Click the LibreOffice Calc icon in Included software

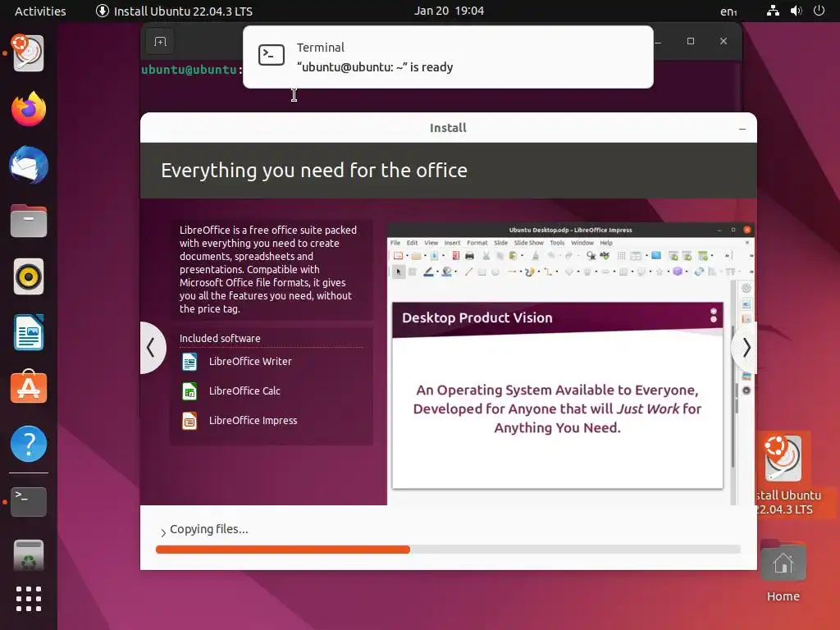pos(189,391)
